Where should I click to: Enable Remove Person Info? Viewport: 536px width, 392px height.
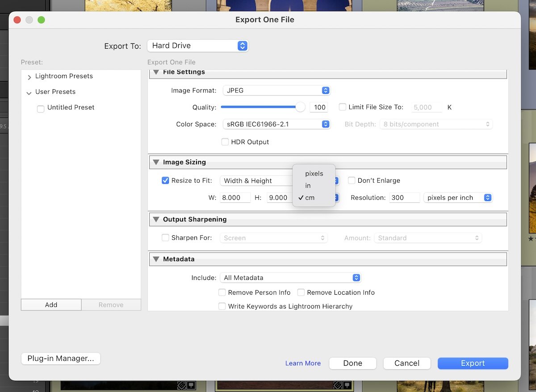tap(222, 292)
